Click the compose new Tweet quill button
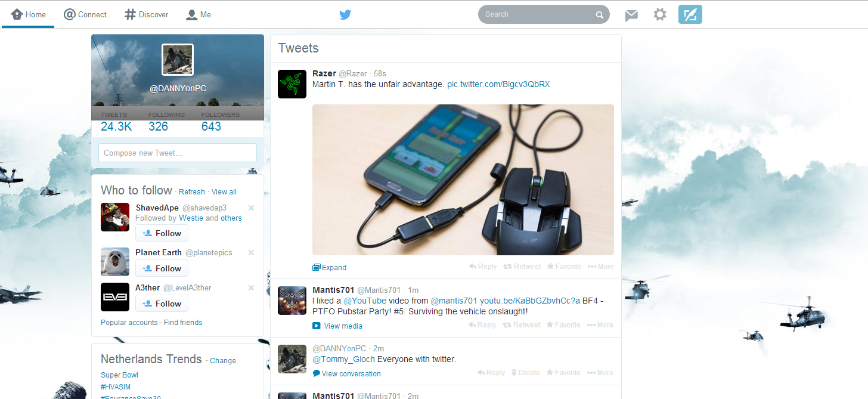The image size is (868, 399). [x=690, y=14]
